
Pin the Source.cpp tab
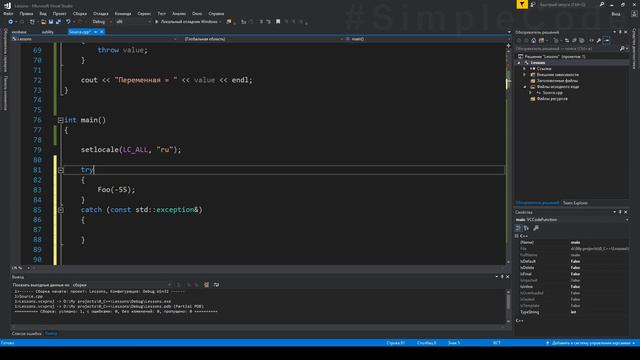point(96,32)
